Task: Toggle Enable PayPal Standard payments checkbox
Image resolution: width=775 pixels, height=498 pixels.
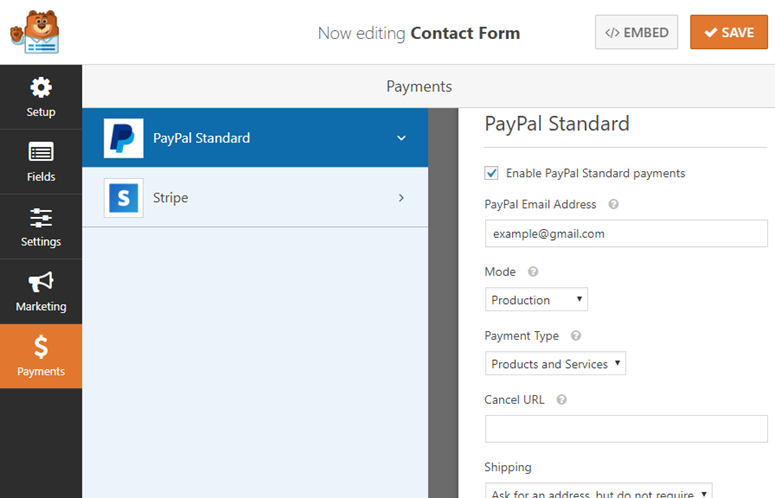Action: pos(491,173)
